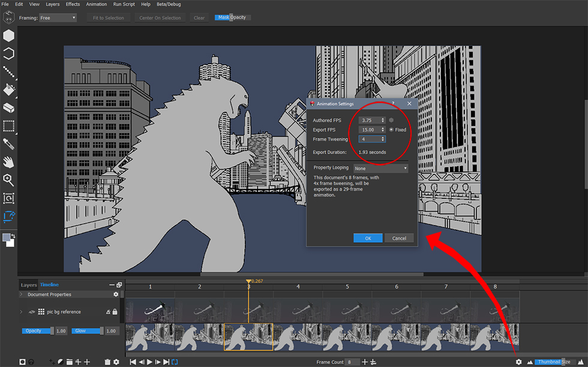Click the Glow slider
The image size is (588, 367).
(88, 330)
